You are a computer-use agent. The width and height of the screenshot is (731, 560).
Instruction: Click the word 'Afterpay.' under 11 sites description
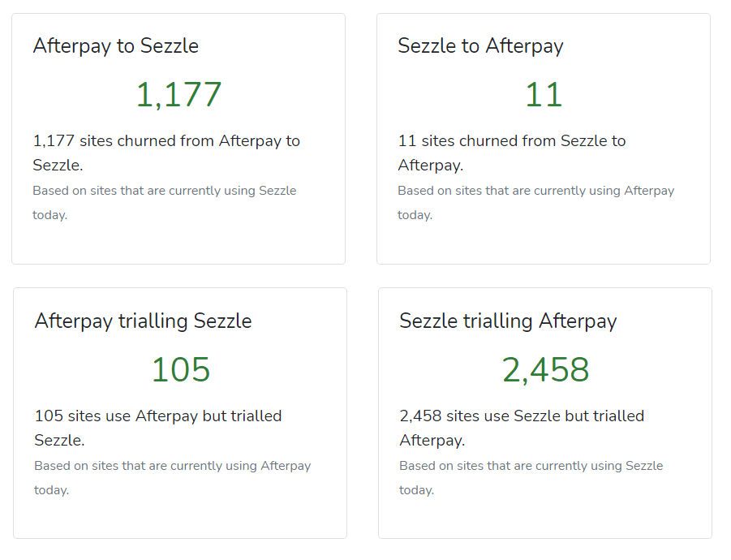pyautogui.click(x=430, y=166)
